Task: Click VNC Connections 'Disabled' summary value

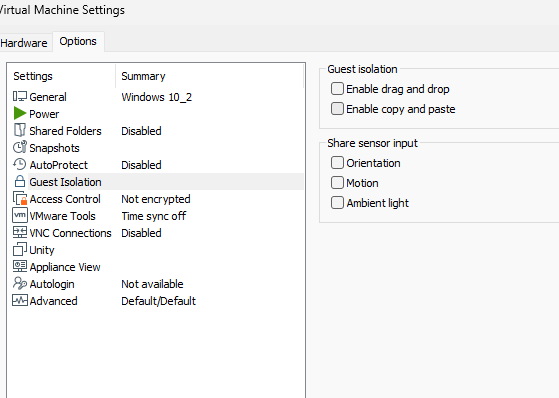Action: [141, 233]
